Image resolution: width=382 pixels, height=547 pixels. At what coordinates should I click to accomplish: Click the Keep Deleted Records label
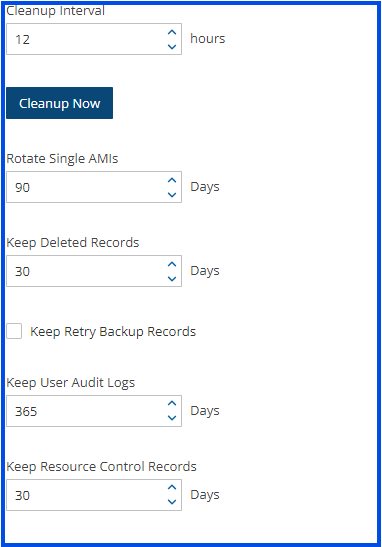click(x=73, y=243)
